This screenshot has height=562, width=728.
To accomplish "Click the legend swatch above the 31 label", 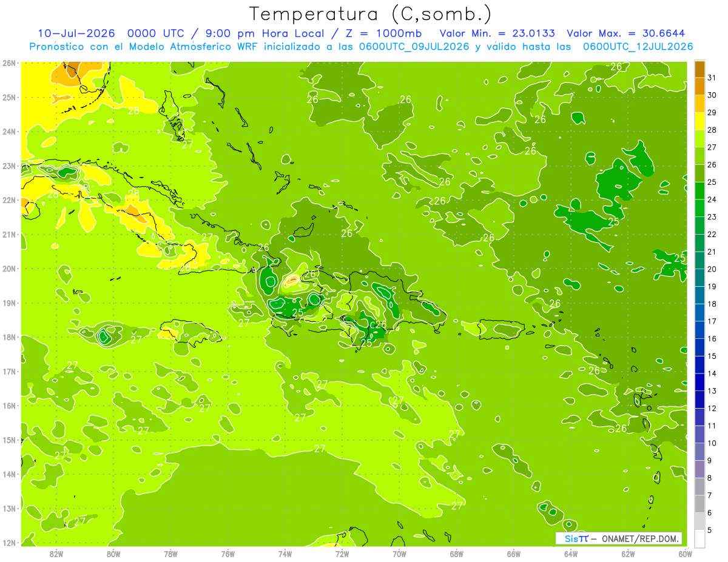I will (x=700, y=69).
